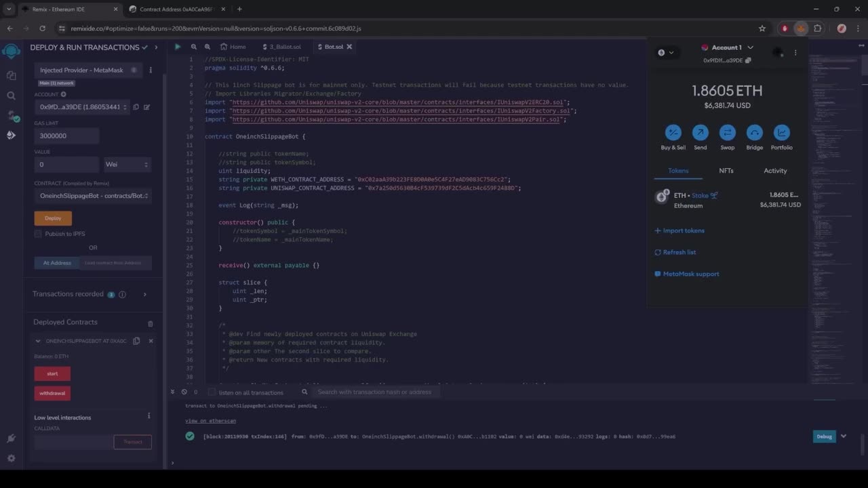This screenshot has height=488, width=868.
Task: Click the Transact button
Action: (x=133, y=442)
